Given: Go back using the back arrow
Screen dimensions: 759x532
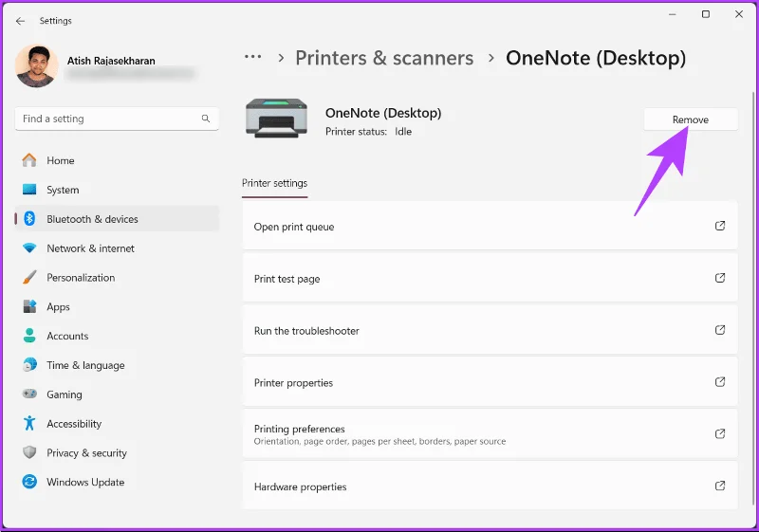Looking at the screenshot, I should (20, 21).
